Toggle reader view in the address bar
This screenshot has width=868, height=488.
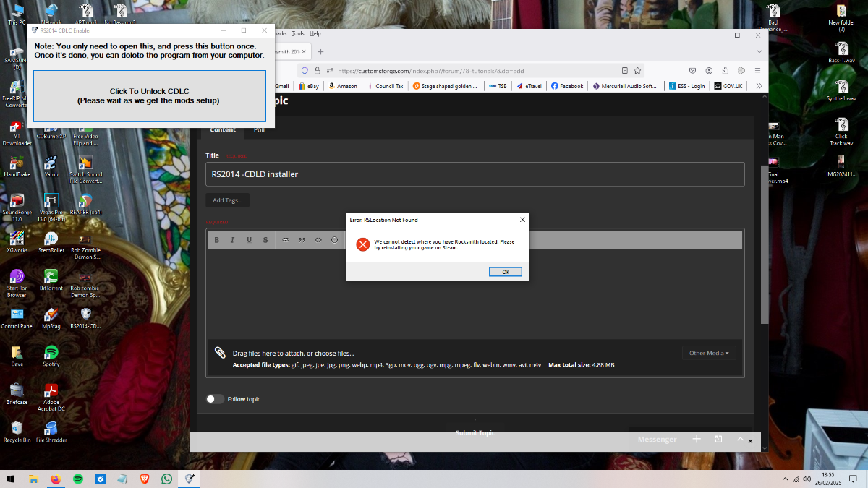pyautogui.click(x=624, y=71)
